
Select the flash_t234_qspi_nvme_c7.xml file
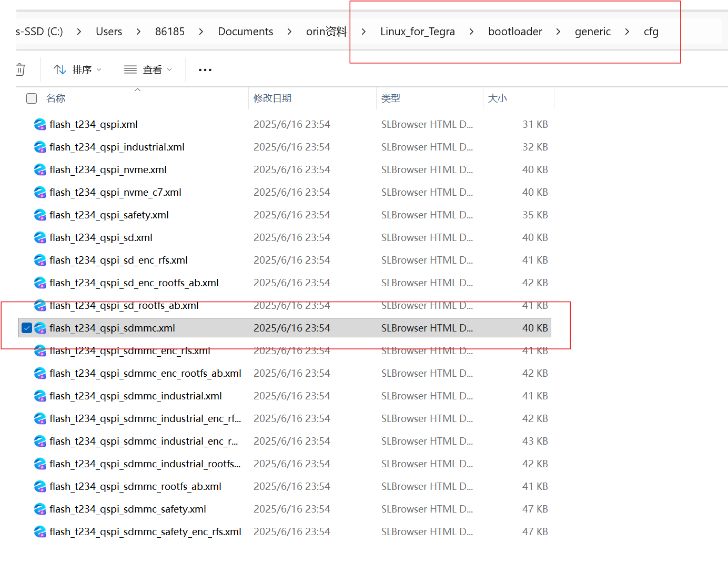click(x=115, y=193)
